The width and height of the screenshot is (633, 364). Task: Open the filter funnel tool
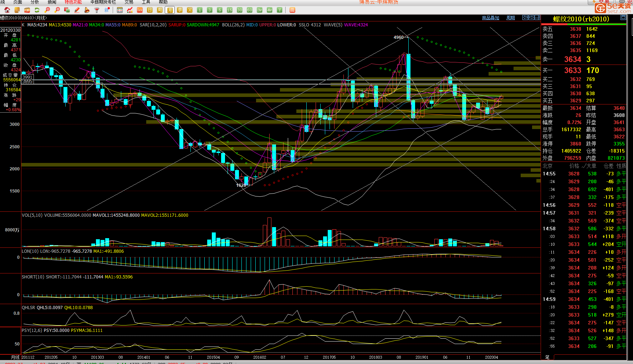pyautogui.click(x=97, y=10)
